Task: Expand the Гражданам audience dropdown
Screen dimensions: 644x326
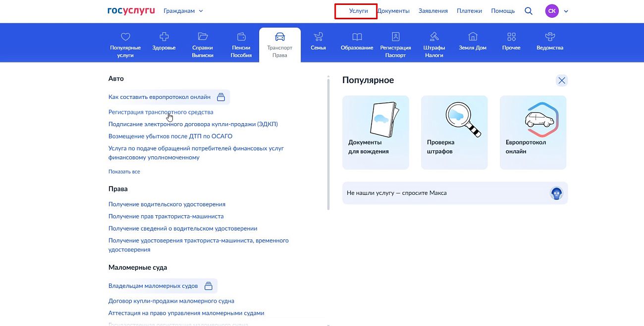Action: pyautogui.click(x=183, y=11)
